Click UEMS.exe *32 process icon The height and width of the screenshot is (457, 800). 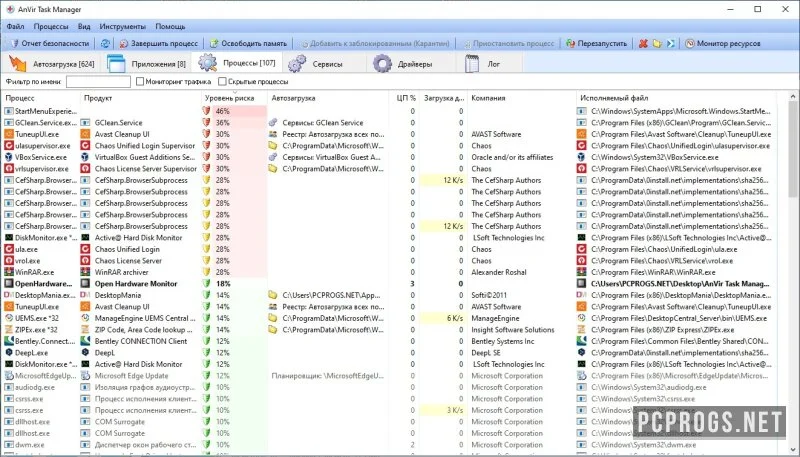(9, 318)
